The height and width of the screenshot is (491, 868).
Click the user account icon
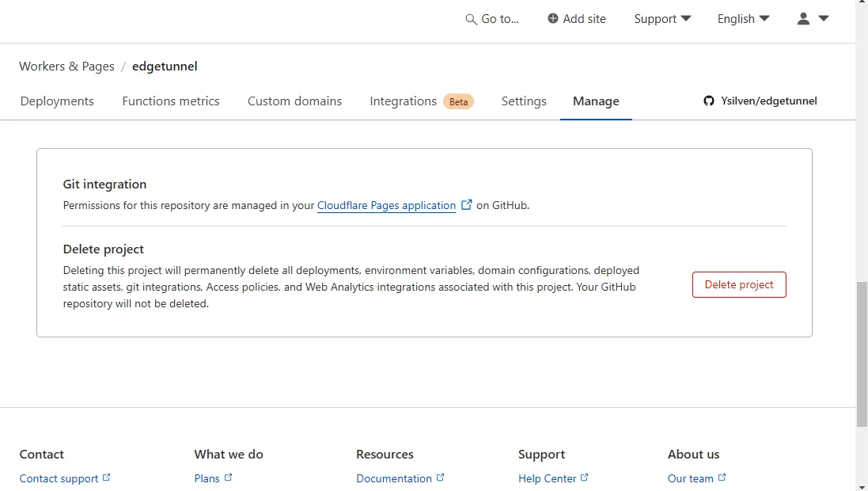(803, 19)
